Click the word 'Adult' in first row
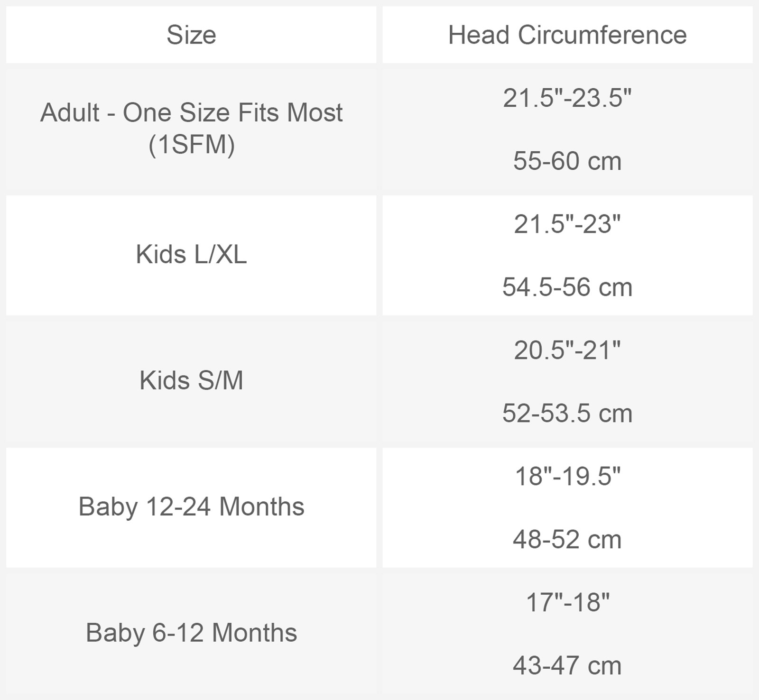Image resolution: width=759 pixels, height=700 pixels. click(70, 113)
